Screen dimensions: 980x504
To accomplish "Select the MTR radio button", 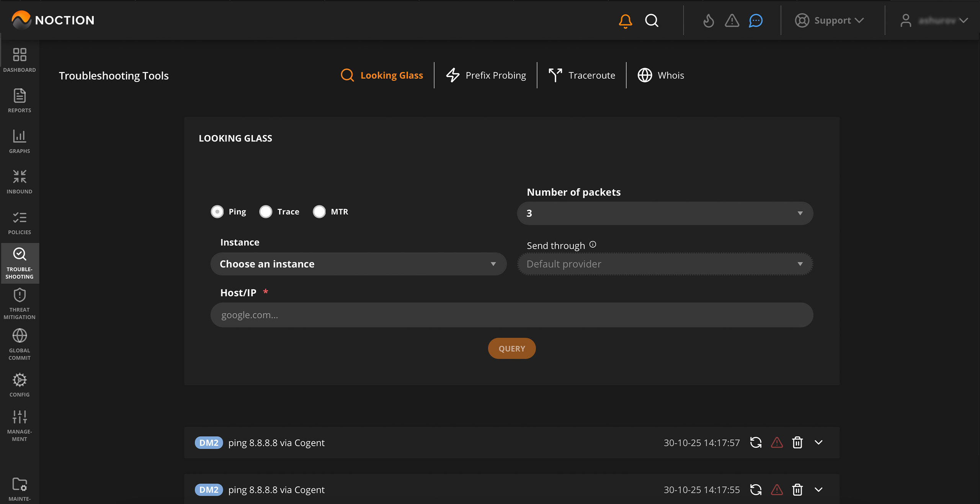I will click(319, 212).
